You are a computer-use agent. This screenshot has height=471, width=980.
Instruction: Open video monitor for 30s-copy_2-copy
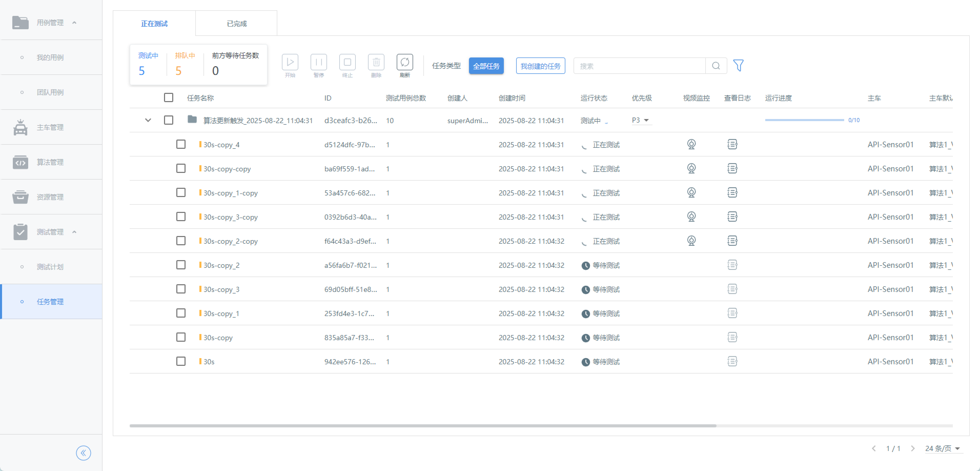[691, 241]
